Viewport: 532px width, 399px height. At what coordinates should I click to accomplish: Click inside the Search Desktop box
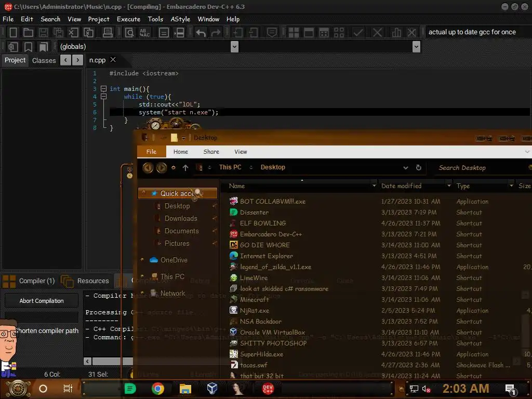click(478, 168)
